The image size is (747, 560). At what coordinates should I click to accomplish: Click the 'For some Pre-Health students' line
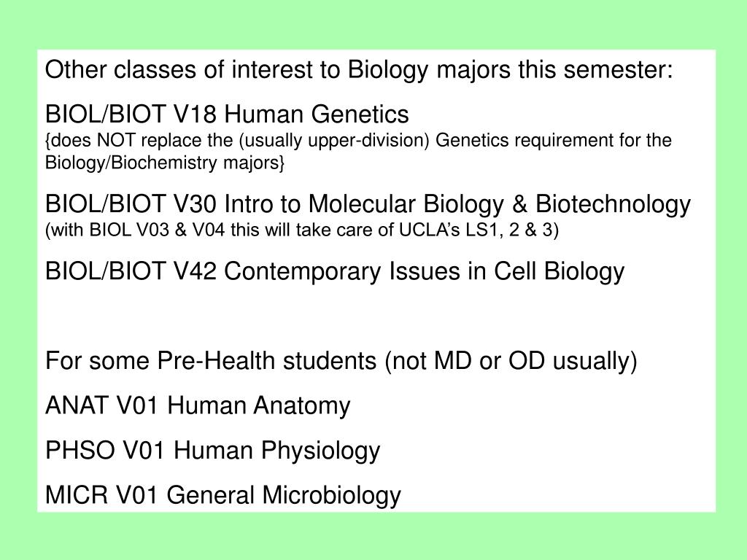341,361
